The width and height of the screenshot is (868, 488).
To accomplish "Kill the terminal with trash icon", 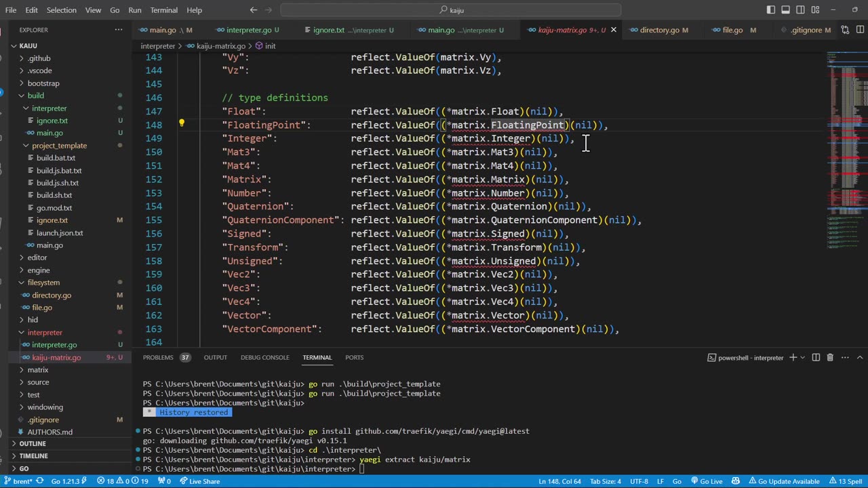I will [830, 357].
